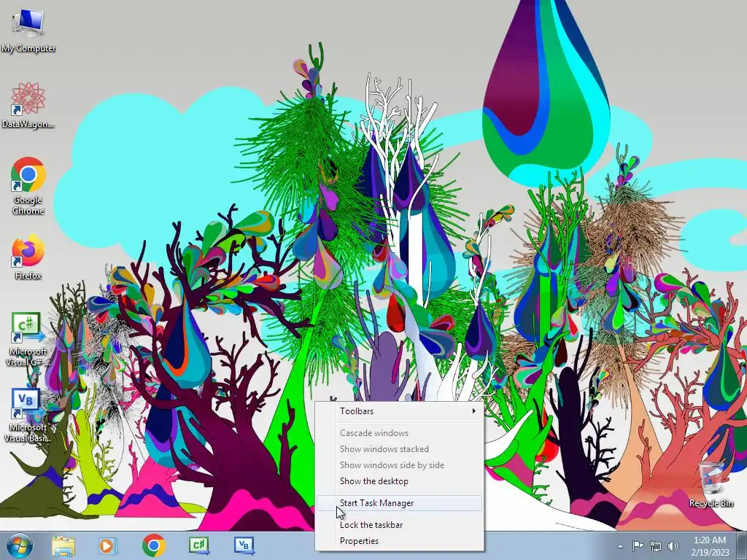747x560 pixels.
Task: Select Microsoft Visual Basic desktop shortcut
Action: coord(28,415)
